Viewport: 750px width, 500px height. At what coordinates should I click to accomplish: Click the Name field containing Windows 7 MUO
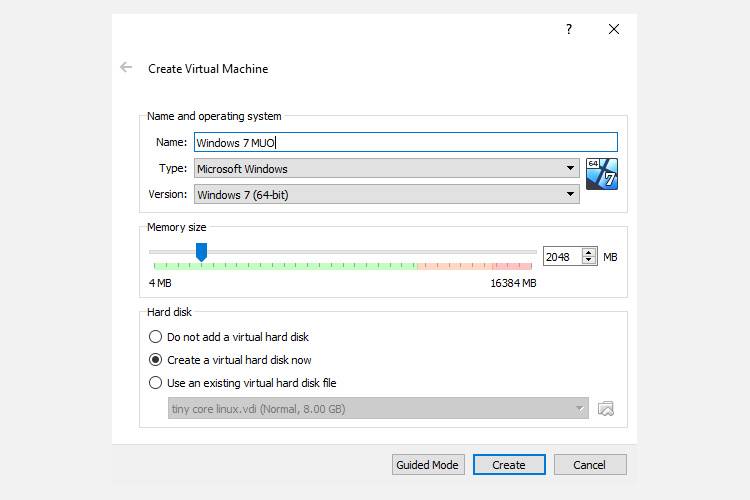click(x=405, y=143)
